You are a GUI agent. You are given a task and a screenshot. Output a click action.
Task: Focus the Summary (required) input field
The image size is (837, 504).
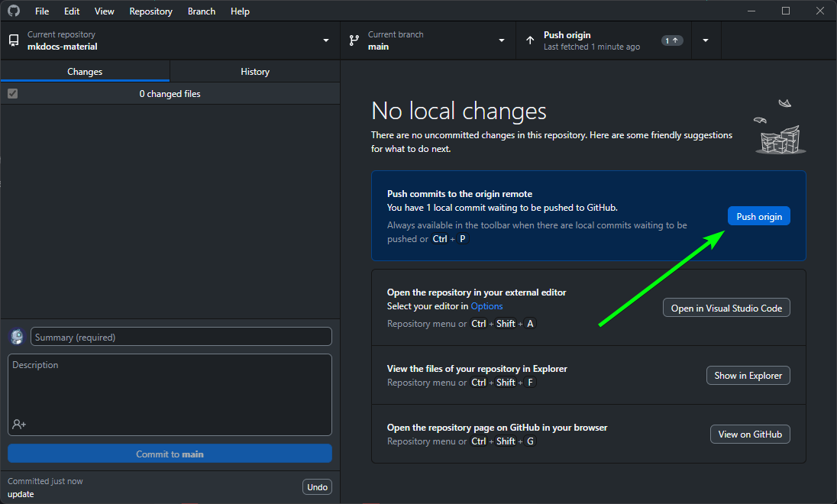[181, 337]
